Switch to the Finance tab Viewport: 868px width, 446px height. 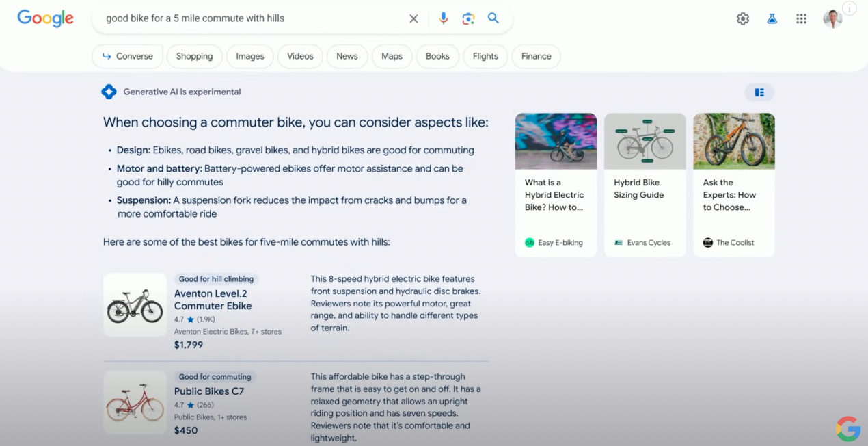point(536,56)
